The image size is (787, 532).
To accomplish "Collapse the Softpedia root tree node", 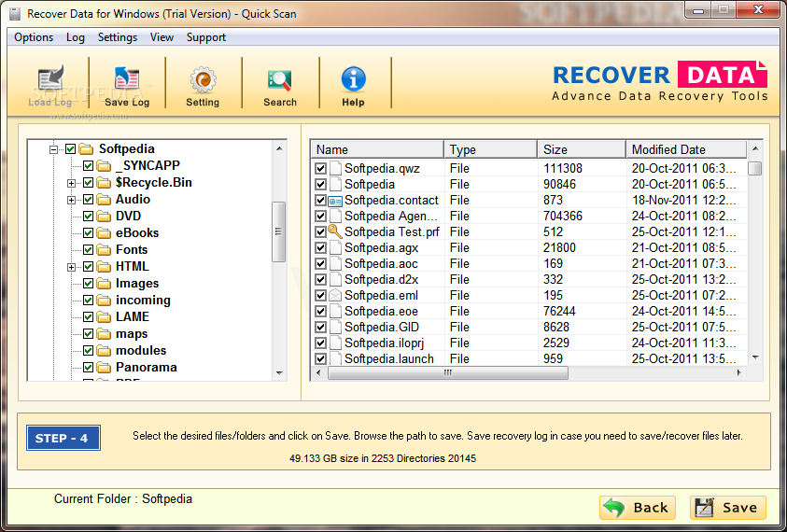I will click(54, 149).
